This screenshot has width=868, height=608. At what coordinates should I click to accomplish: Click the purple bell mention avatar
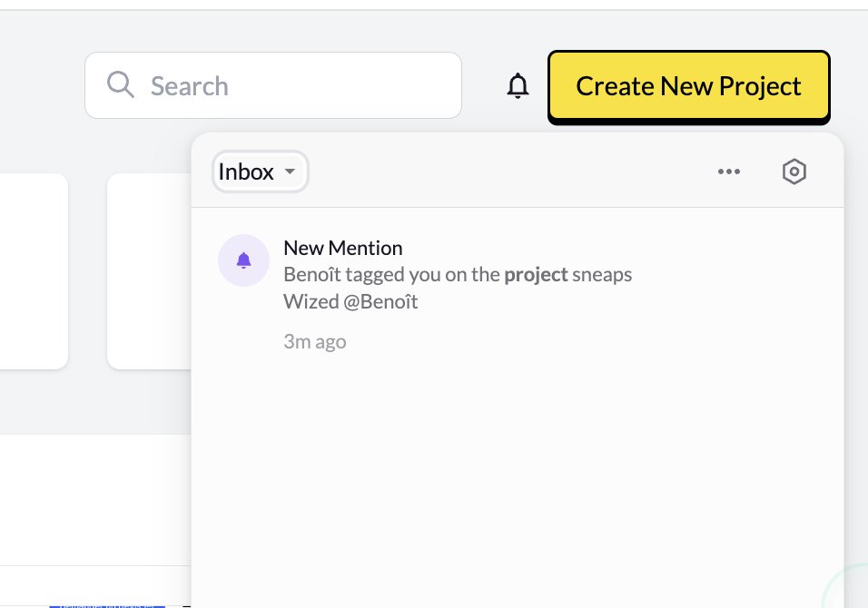tap(243, 260)
